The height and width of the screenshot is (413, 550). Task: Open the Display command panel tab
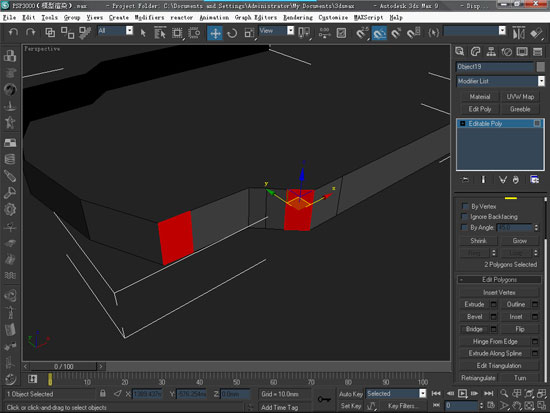(x=522, y=52)
